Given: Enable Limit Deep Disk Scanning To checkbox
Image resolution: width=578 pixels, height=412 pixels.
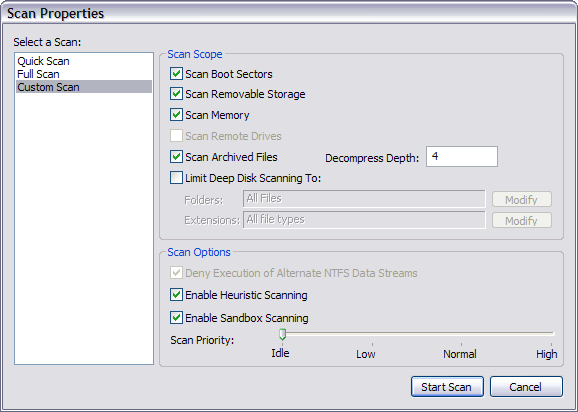Looking at the screenshot, I should point(176,178).
